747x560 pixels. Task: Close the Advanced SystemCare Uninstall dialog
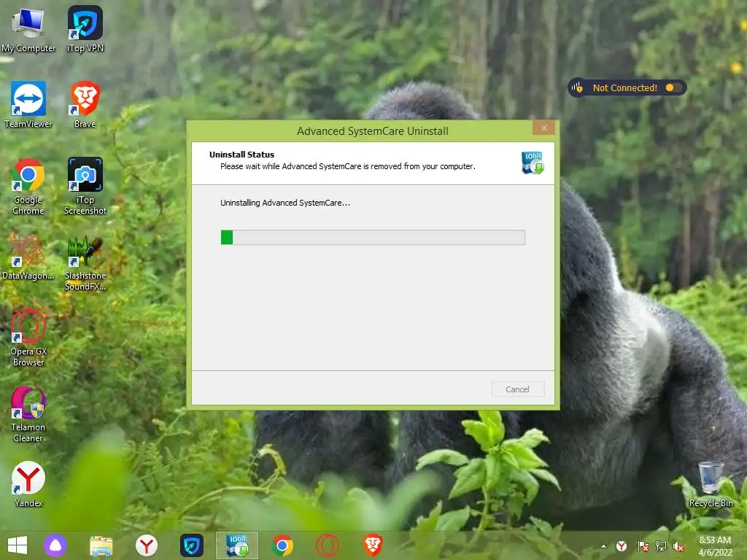point(543,128)
